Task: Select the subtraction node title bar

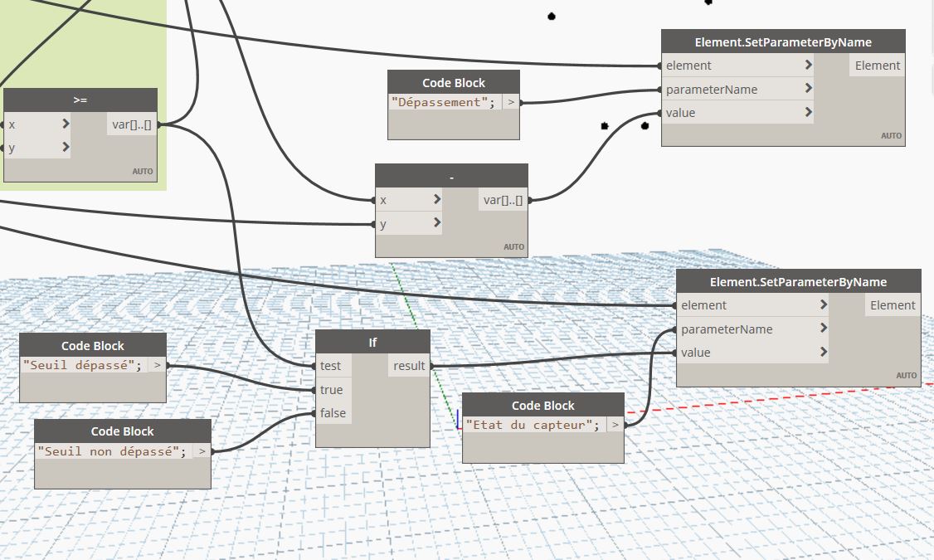Action: pyautogui.click(x=451, y=176)
